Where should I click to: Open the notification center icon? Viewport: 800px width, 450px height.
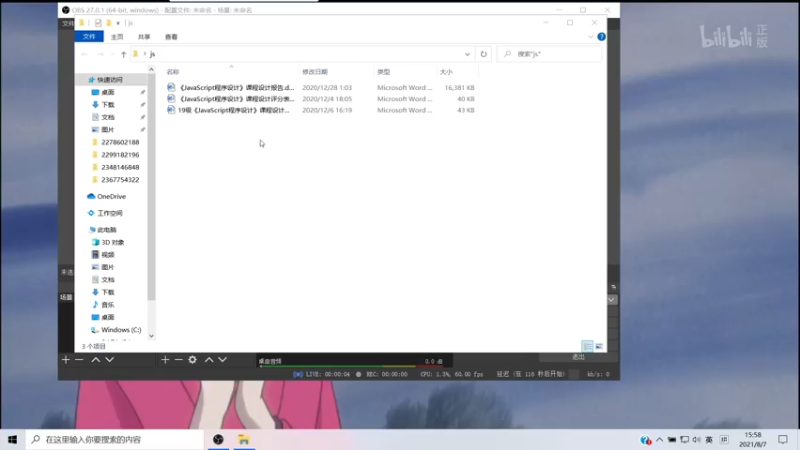click(783, 439)
